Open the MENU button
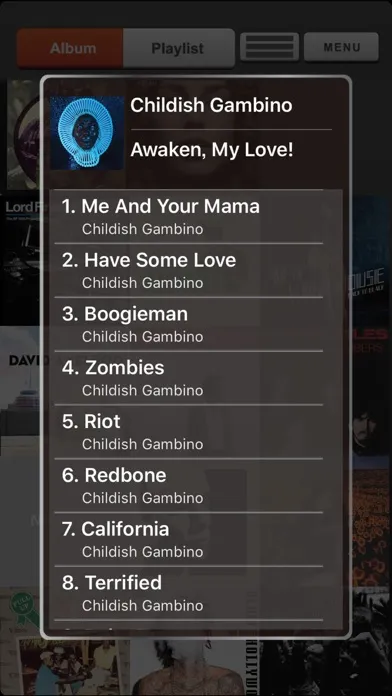392x696 pixels. tap(341, 47)
